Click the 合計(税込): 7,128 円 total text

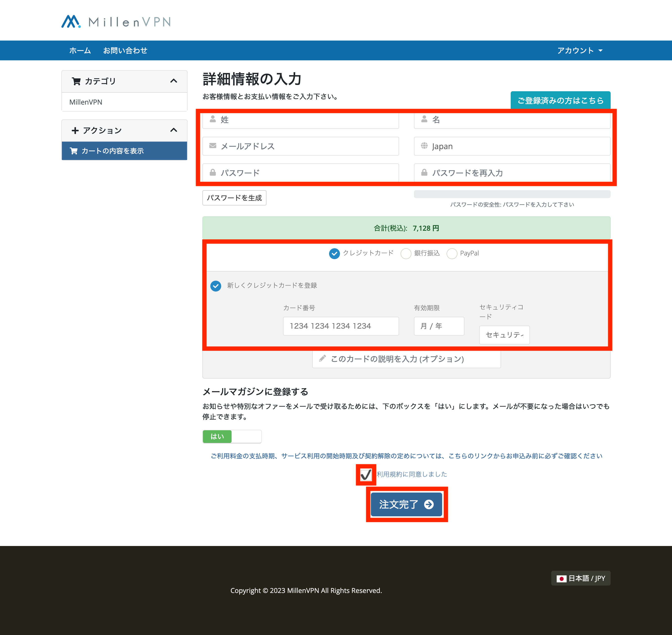(x=407, y=228)
